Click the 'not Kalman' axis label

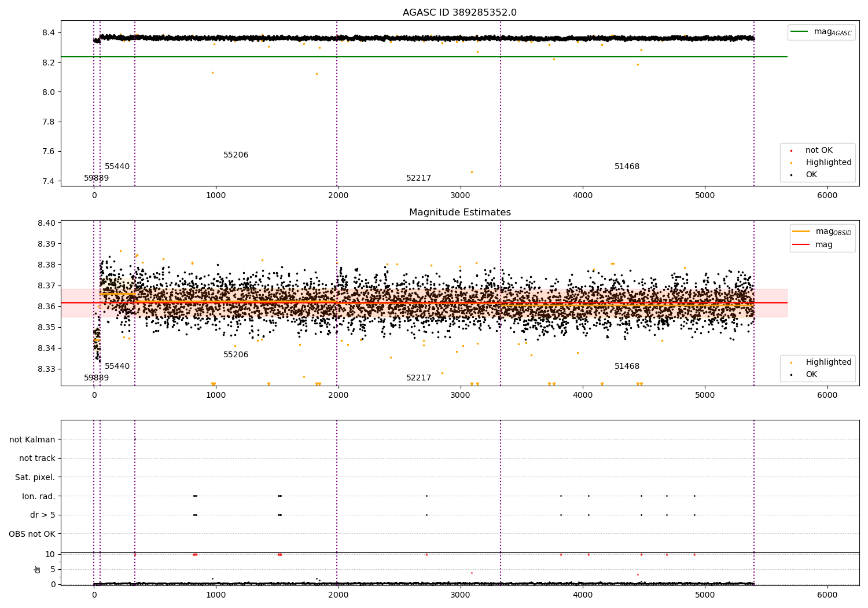coord(32,439)
